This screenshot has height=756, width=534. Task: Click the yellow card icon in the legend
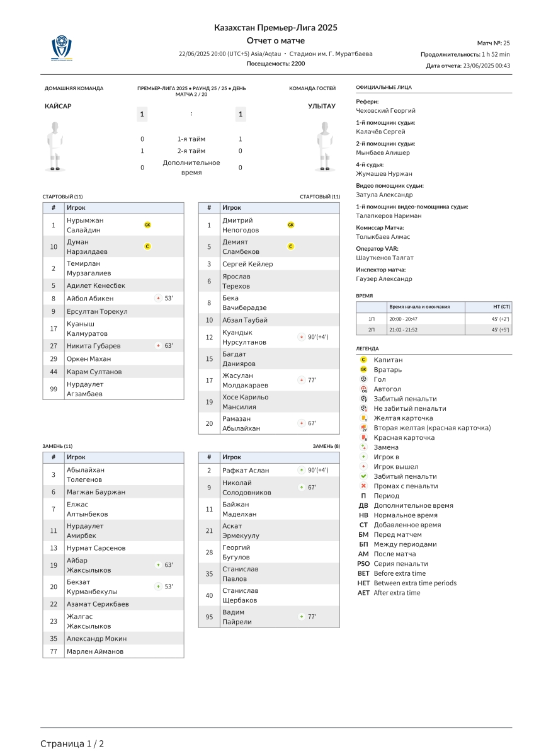tap(363, 418)
